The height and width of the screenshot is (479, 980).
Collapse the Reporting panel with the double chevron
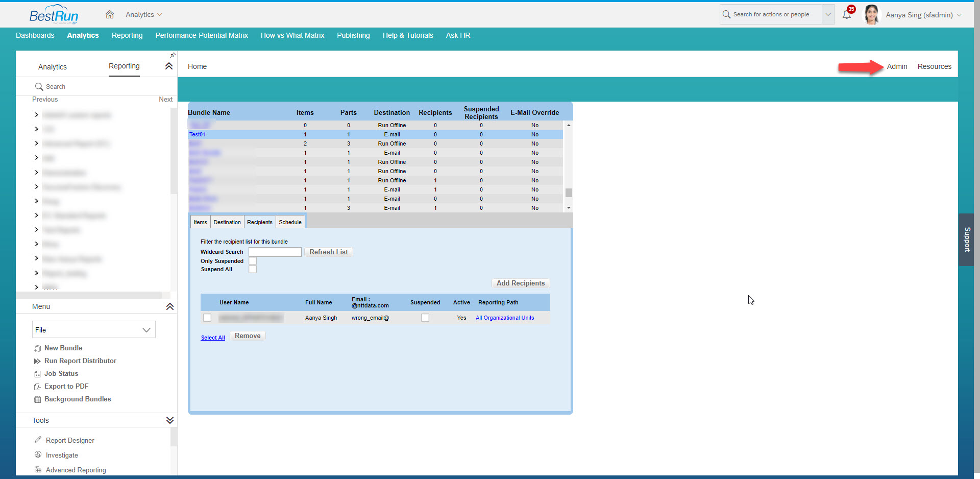pyautogui.click(x=169, y=66)
